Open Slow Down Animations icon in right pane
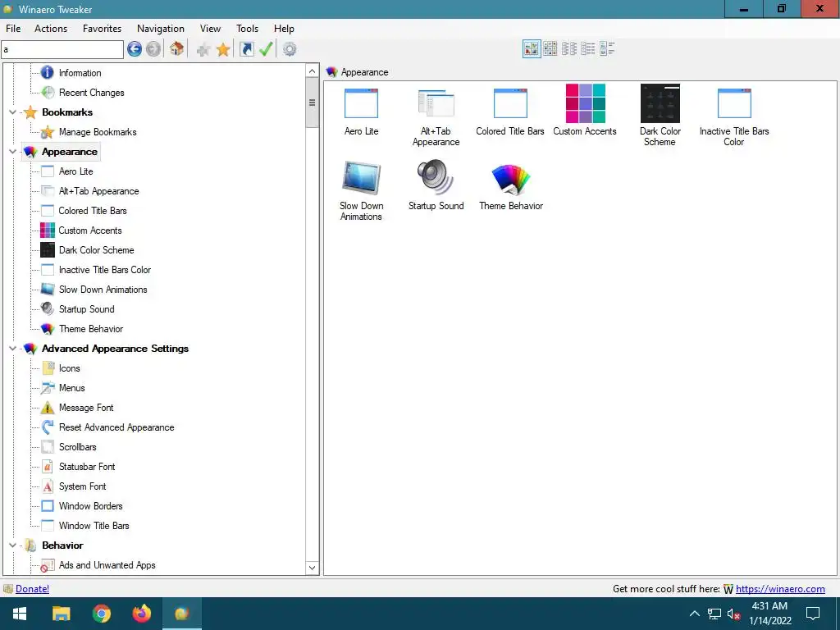The height and width of the screenshot is (630, 840). point(362,177)
